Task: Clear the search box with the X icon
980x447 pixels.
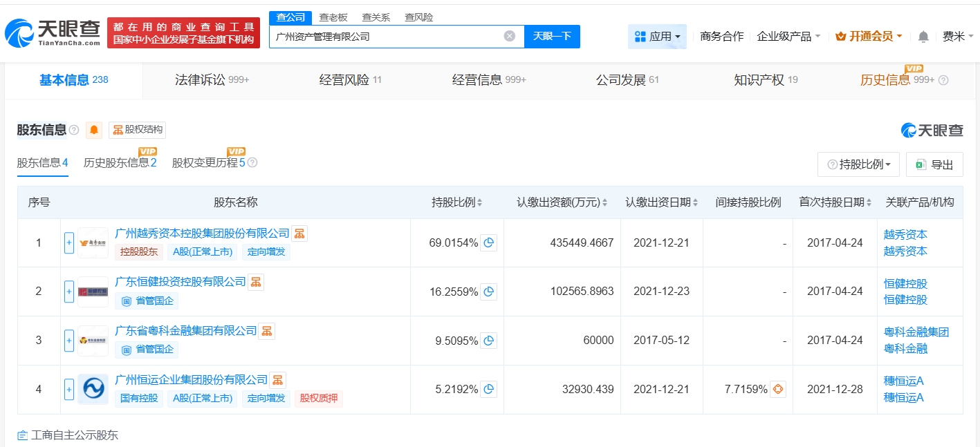Action: pos(509,36)
